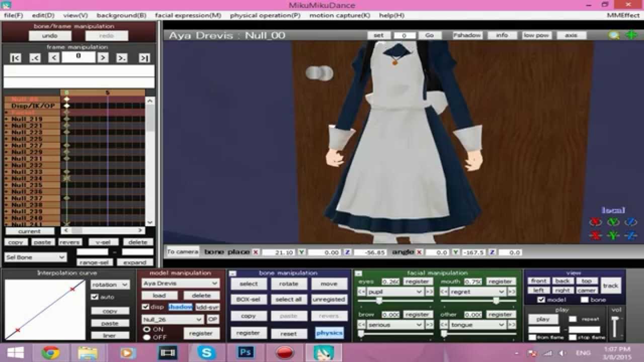Viewport: 644px width, 362px height.
Task: Toggle the view bone checkbox
Action: 584,300
